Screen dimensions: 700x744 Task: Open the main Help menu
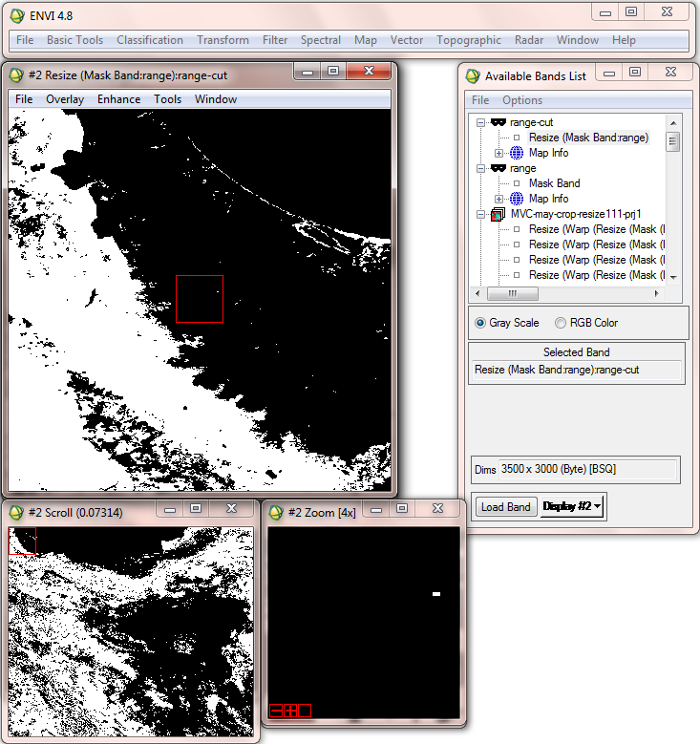tap(624, 40)
